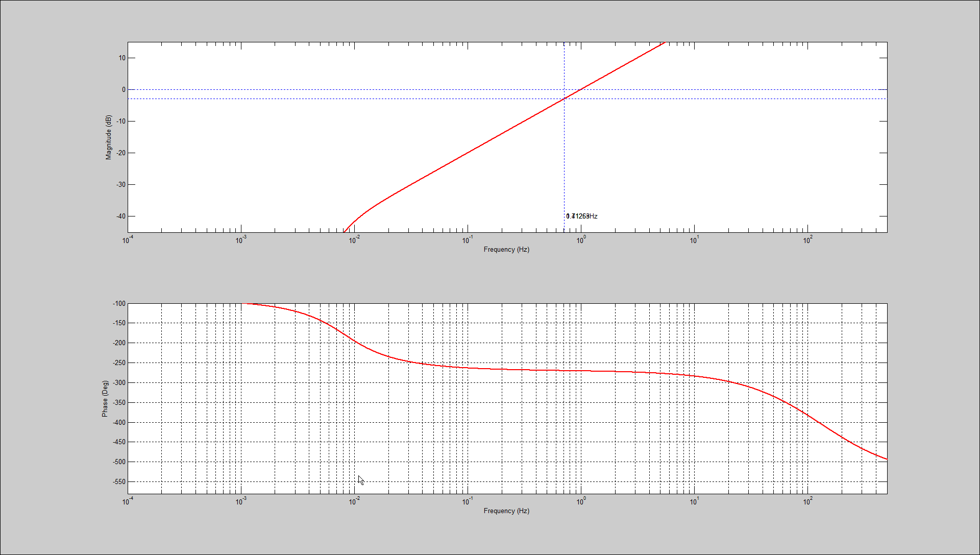Click the 10^-2 frequency tick under the magnitude plot
This screenshot has height=555, width=980.
(x=354, y=240)
